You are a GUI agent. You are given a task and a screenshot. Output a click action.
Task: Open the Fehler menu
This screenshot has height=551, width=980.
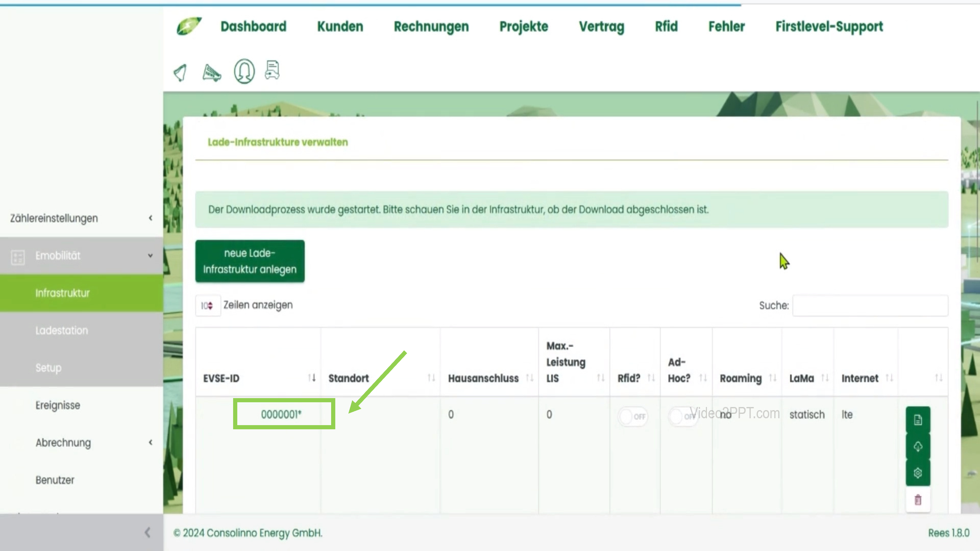coord(726,27)
